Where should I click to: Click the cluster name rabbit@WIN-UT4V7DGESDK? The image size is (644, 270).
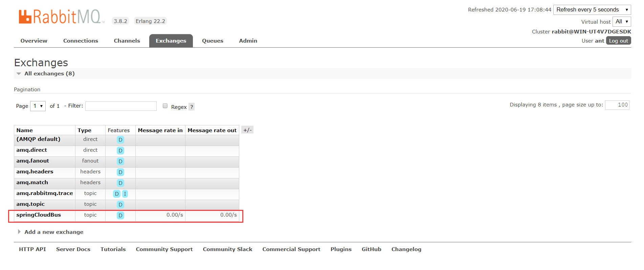click(x=592, y=31)
